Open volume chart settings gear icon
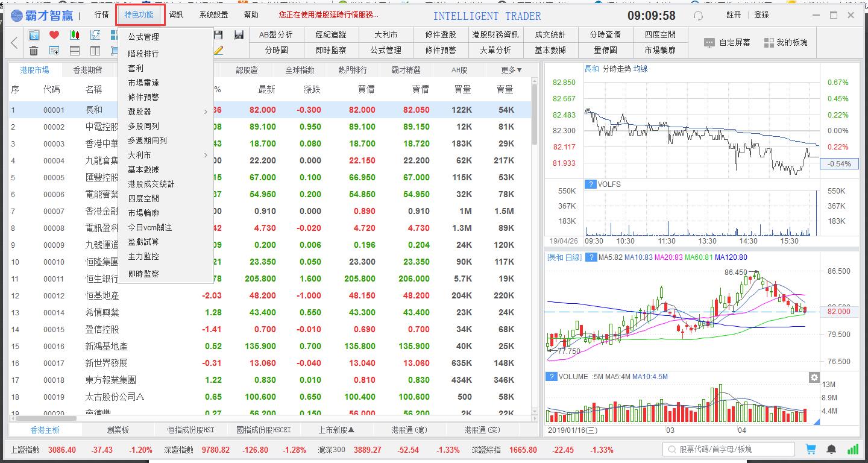 click(814, 377)
